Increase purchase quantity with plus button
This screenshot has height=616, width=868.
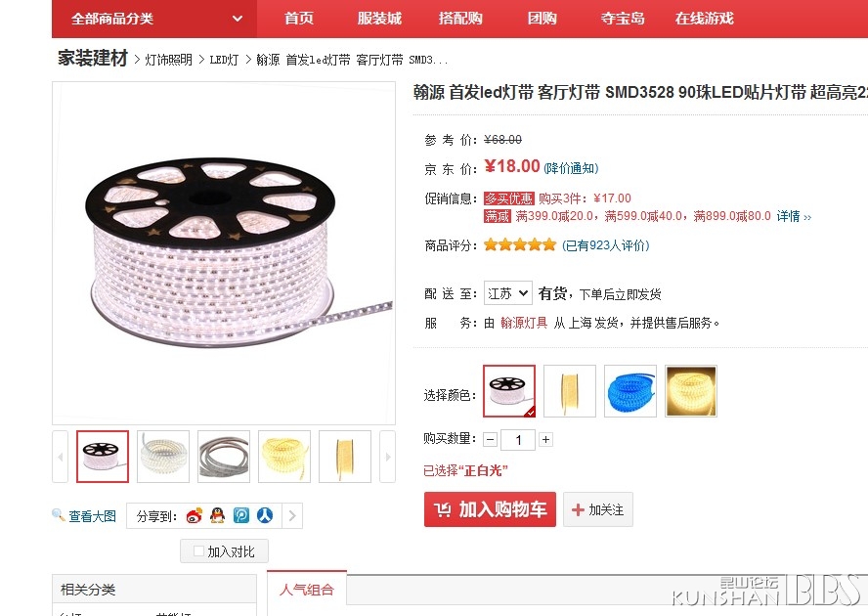545,439
